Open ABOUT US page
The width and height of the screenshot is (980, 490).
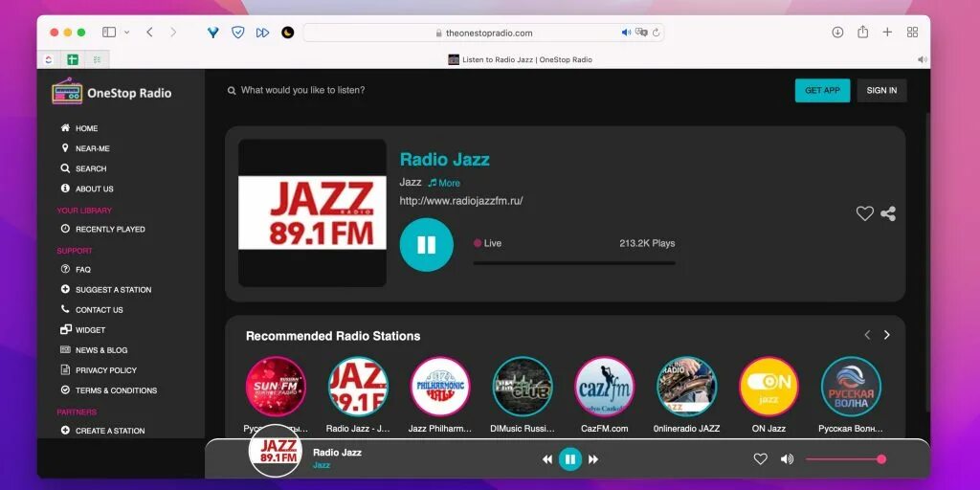(x=87, y=189)
